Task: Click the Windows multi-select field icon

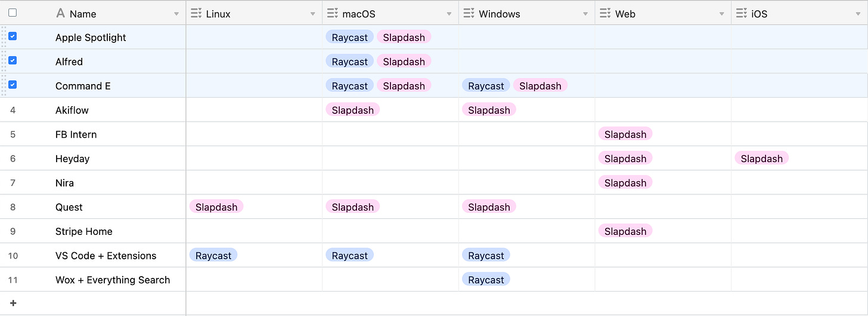Action: point(469,13)
